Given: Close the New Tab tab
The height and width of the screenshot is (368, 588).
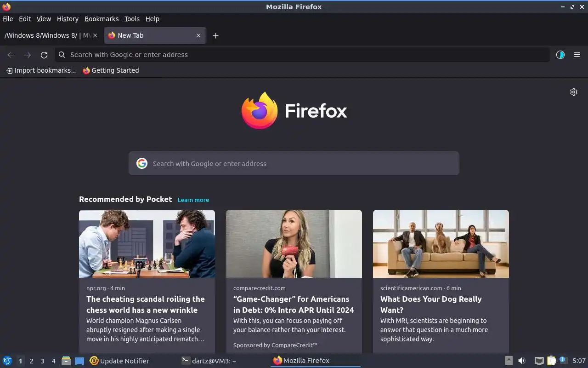Looking at the screenshot, I should (198, 35).
